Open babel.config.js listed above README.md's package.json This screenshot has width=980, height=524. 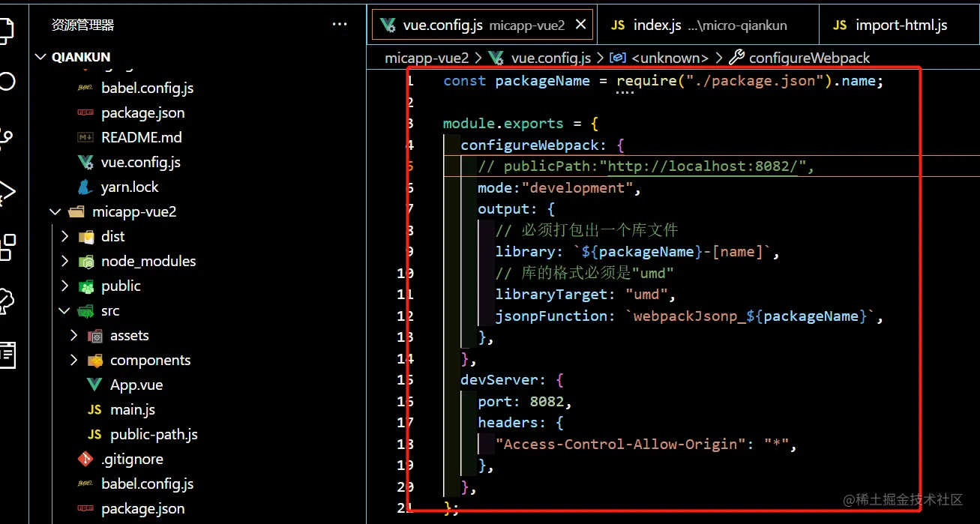[x=147, y=88]
